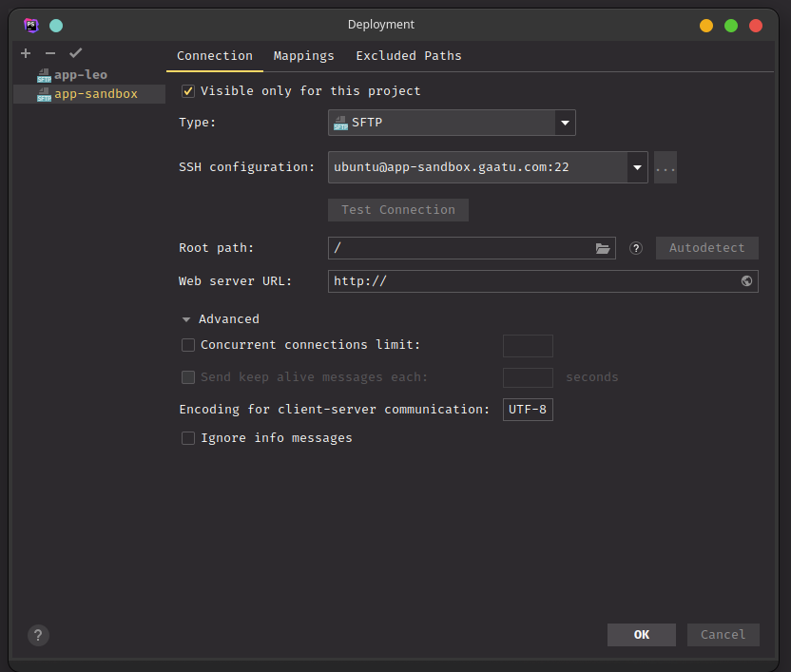This screenshot has height=672, width=791.
Task: Select app-leo server in the list
Action: pyautogui.click(x=81, y=74)
